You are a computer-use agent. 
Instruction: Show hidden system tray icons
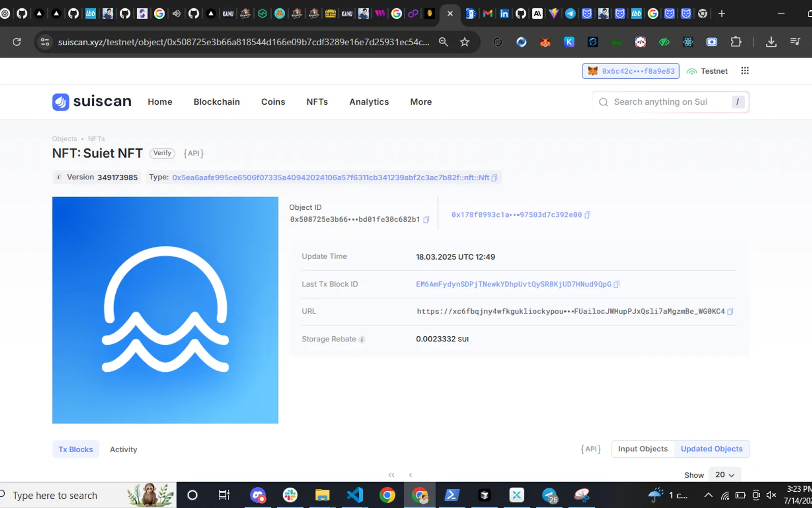708,495
